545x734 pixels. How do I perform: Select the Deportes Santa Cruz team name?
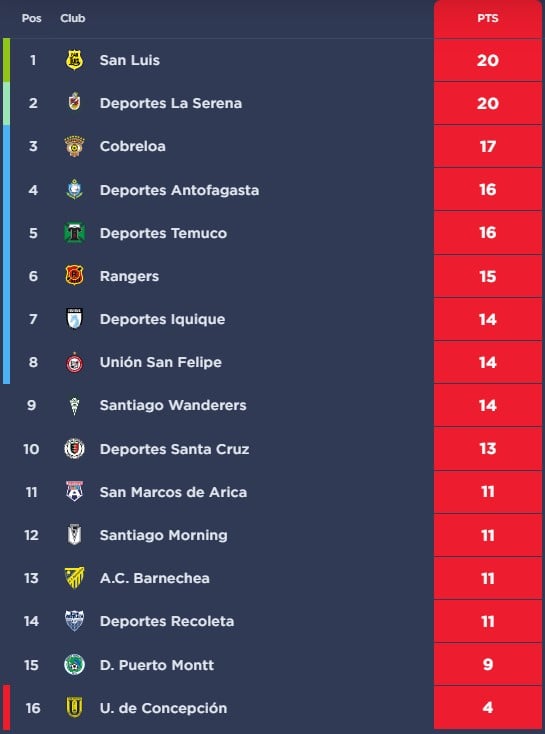point(174,449)
